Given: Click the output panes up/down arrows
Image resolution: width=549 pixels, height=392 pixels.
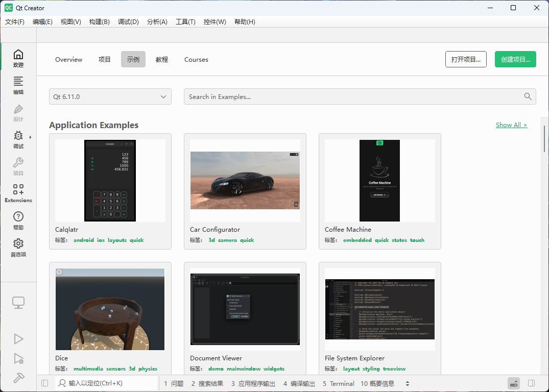Looking at the screenshot, I should click(x=407, y=383).
